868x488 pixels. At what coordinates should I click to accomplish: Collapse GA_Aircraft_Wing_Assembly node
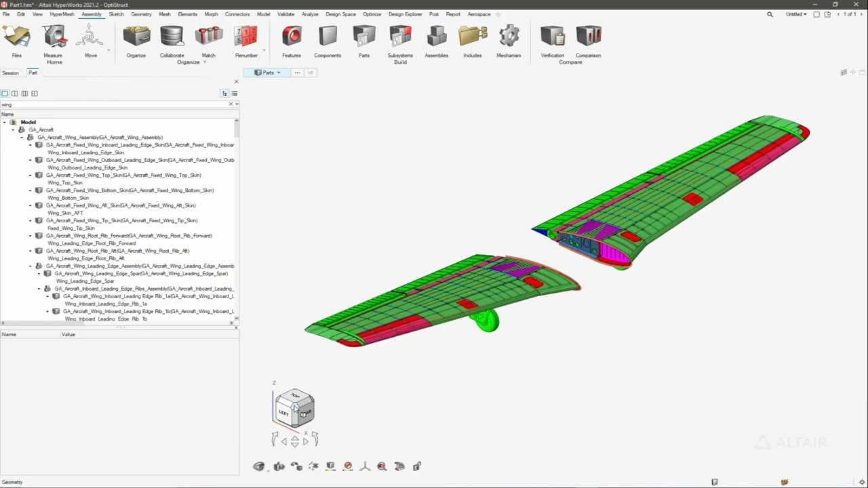[22, 138]
